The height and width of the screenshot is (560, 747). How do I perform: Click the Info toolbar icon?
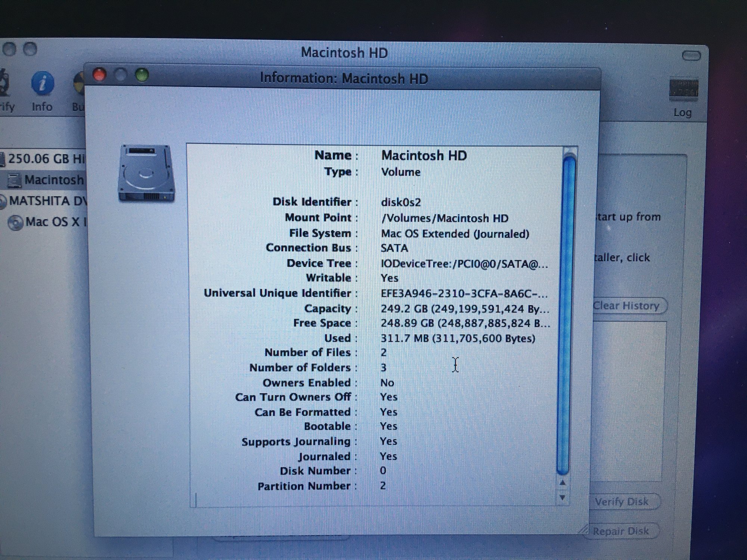(x=42, y=84)
